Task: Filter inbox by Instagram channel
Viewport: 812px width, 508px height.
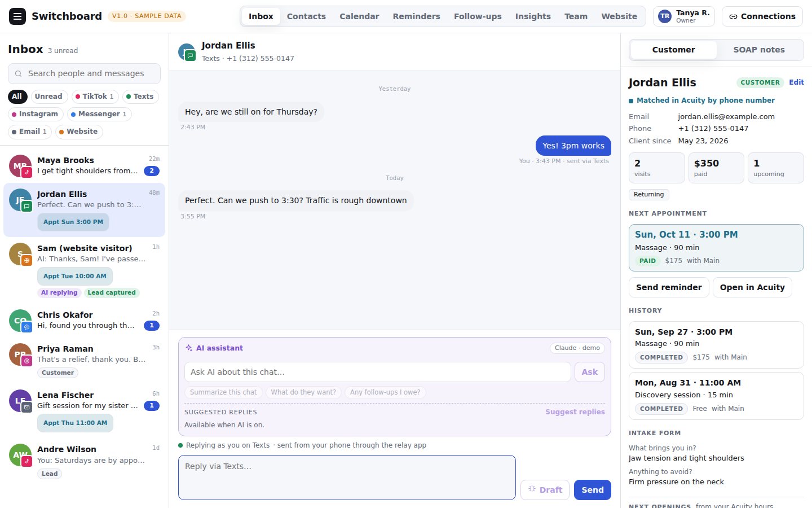Action: point(35,114)
